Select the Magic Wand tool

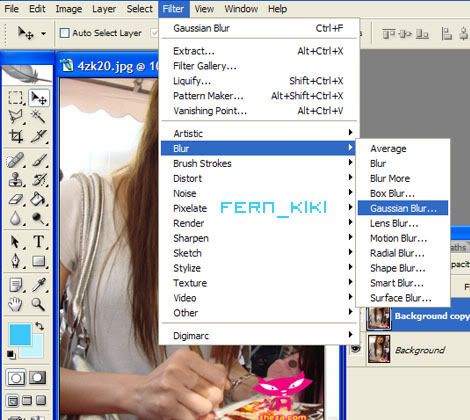(39, 117)
